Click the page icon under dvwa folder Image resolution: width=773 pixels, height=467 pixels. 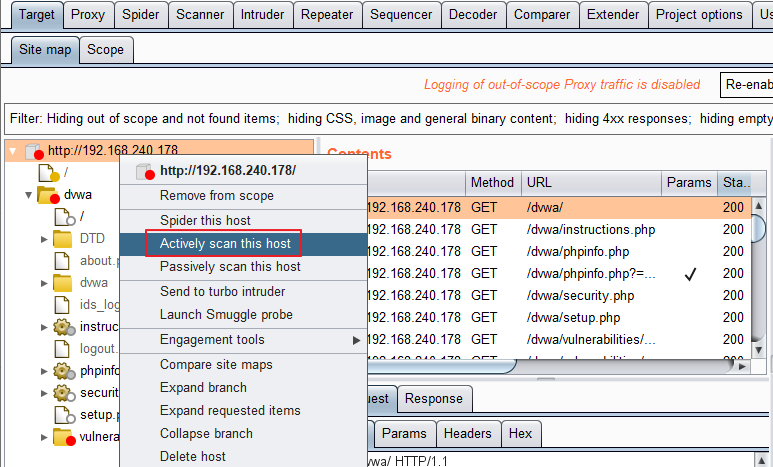pos(64,217)
